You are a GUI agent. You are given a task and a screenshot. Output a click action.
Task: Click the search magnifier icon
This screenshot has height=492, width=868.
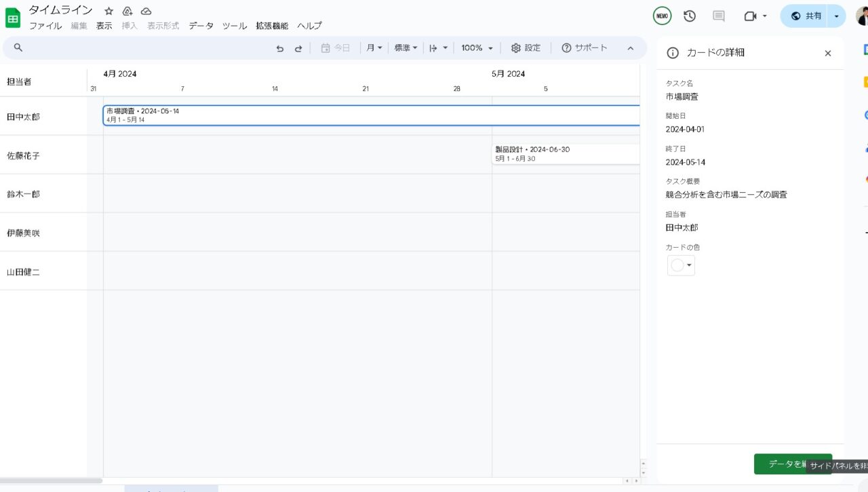click(x=18, y=48)
